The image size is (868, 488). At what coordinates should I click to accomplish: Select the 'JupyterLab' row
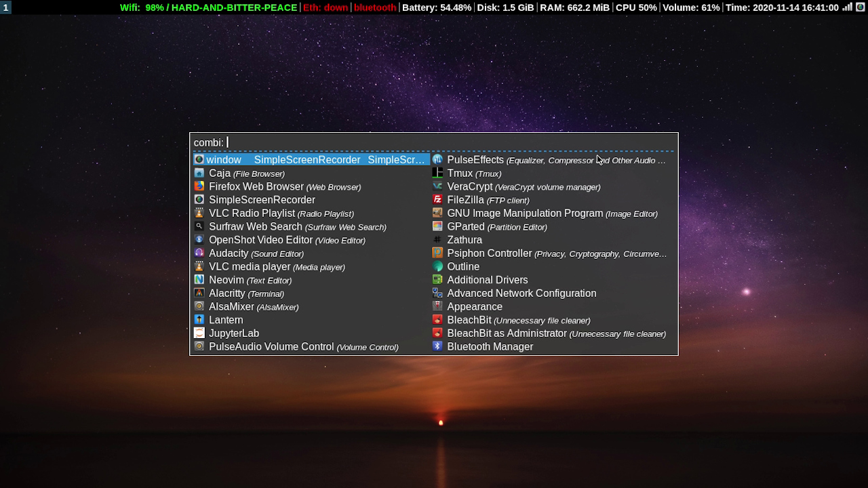pos(311,333)
